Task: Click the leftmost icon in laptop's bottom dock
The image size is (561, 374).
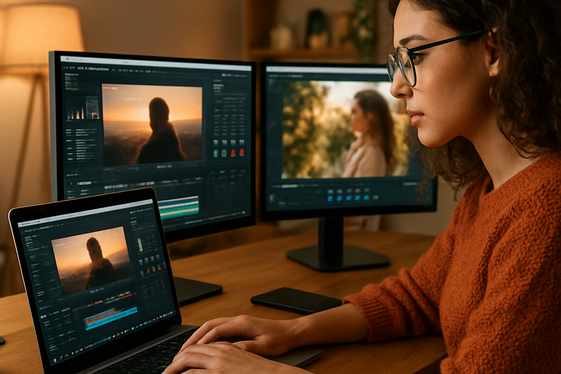Action: coord(55,359)
